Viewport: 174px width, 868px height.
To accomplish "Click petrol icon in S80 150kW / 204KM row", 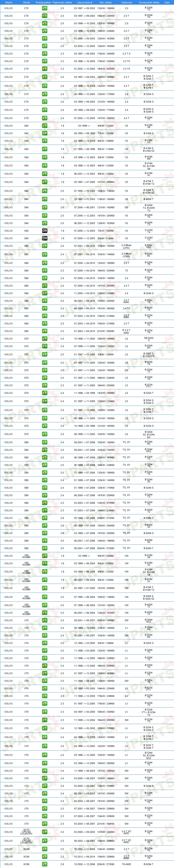I will (x=45, y=525).
